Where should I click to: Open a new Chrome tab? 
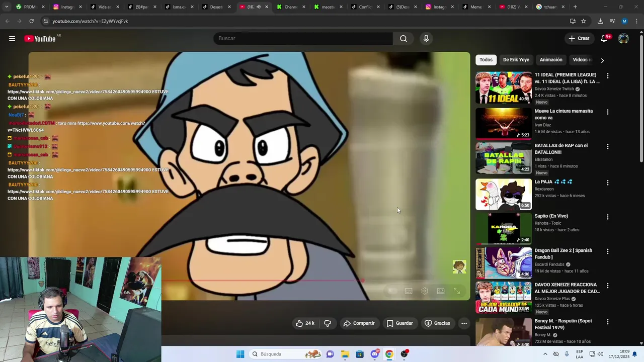click(575, 7)
